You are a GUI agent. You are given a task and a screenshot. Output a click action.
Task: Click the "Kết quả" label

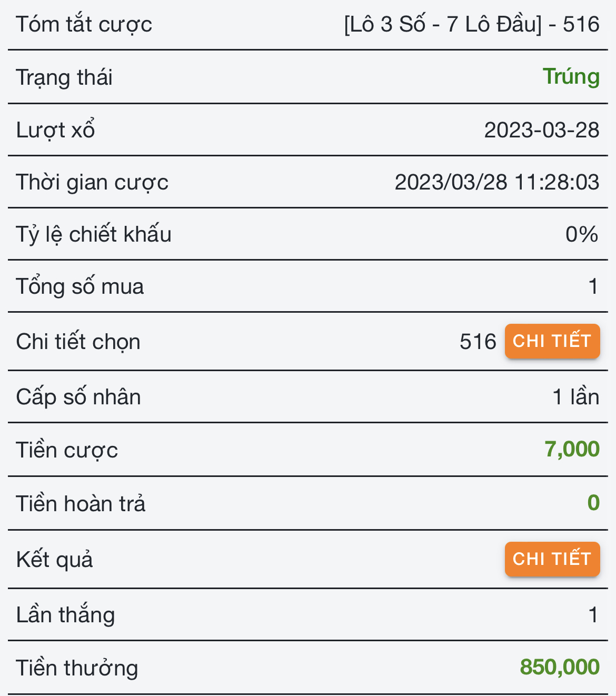[x=54, y=559]
